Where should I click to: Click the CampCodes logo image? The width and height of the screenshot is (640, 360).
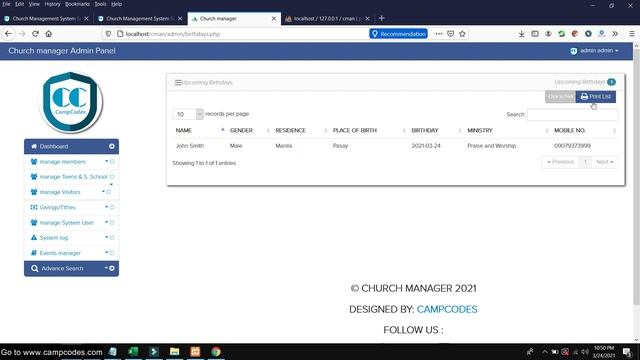pos(71,102)
